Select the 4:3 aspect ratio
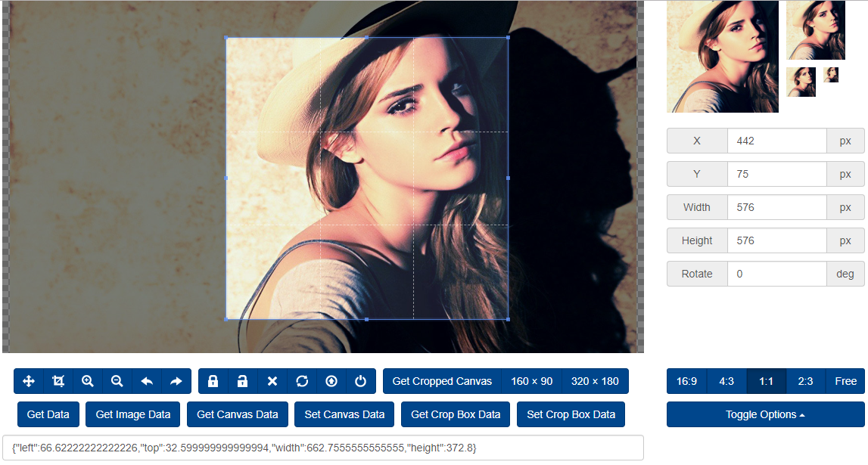The height and width of the screenshot is (465, 868). tap(726, 381)
